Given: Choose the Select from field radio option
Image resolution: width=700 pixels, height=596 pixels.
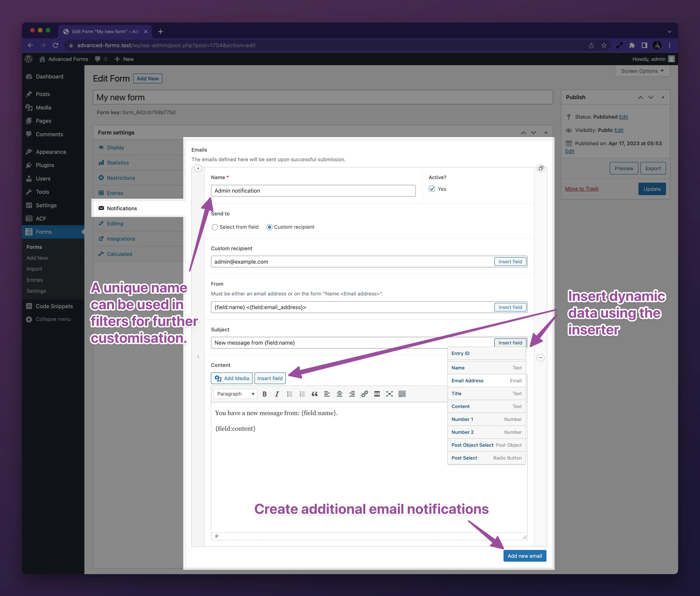Looking at the screenshot, I should click(214, 227).
